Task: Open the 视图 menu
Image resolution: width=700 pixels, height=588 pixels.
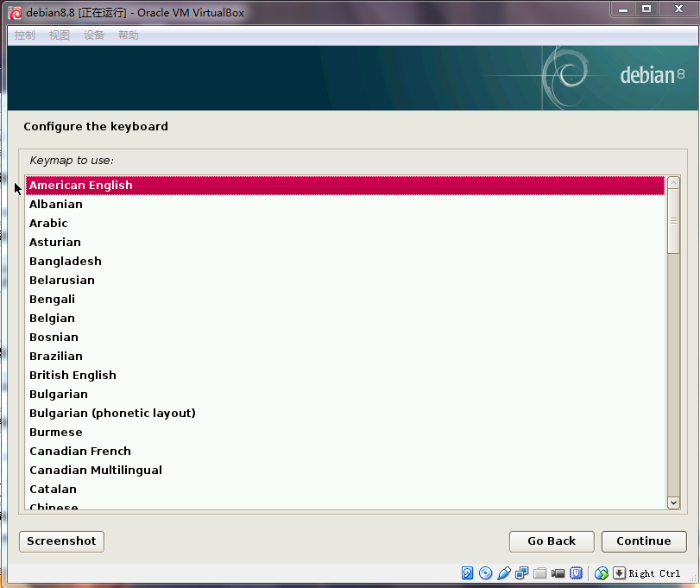Action: [60, 35]
